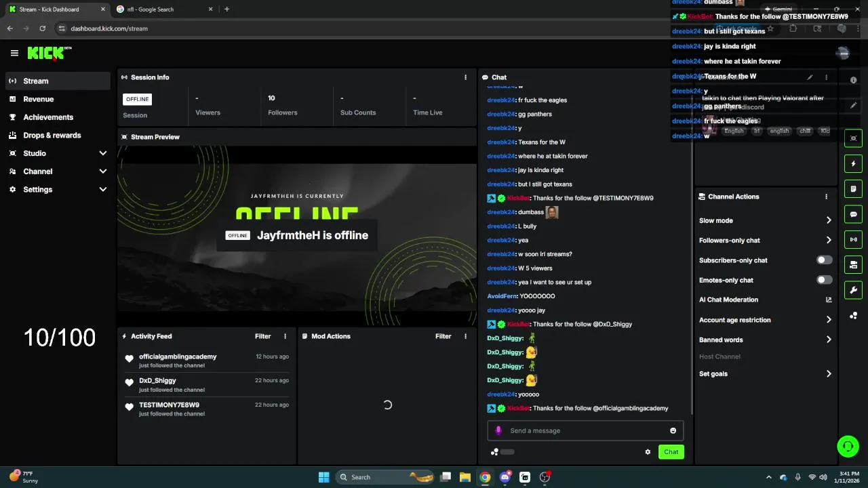The width and height of the screenshot is (868, 488).
Task: Open the weather widget showing 71°F Sunny
Action: coord(23,477)
